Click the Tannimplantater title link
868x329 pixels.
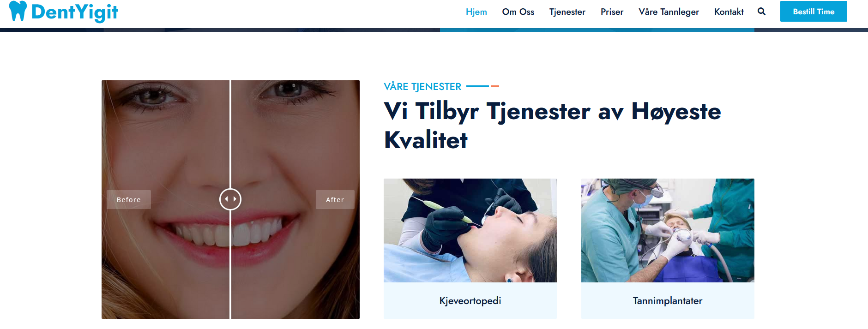click(x=668, y=301)
